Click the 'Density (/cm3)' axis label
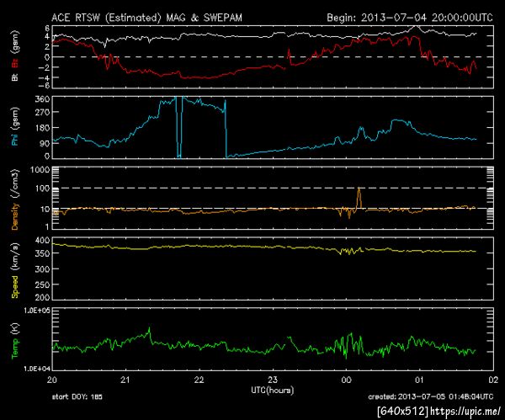Screen dimensions: 505x420 pos(15,199)
